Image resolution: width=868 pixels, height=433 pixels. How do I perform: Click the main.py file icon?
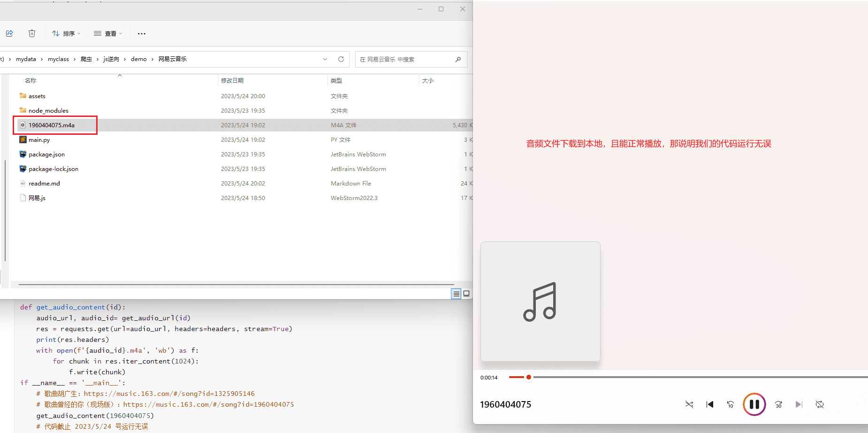(23, 139)
